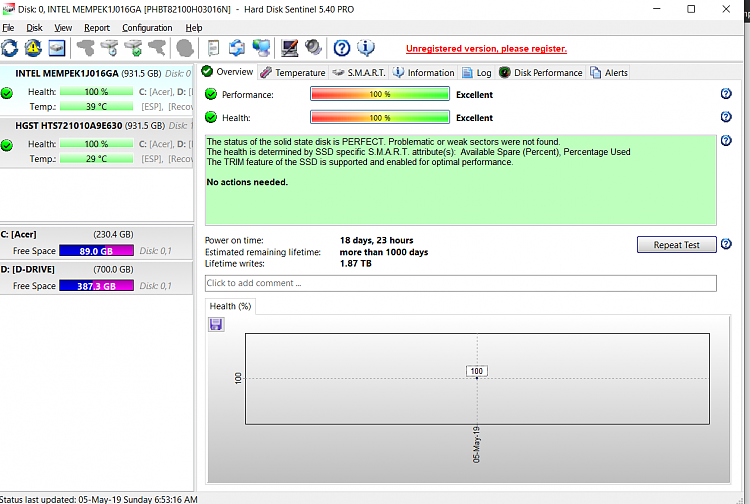Image resolution: width=750 pixels, height=504 pixels.
Task: Click the speaker sound icon in toolbar
Action: point(313,47)
